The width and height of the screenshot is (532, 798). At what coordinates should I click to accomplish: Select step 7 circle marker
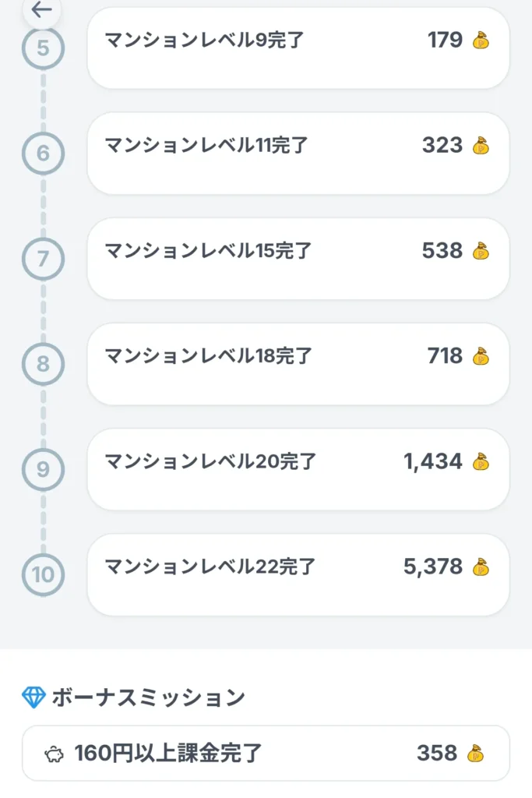pos(43,259)
